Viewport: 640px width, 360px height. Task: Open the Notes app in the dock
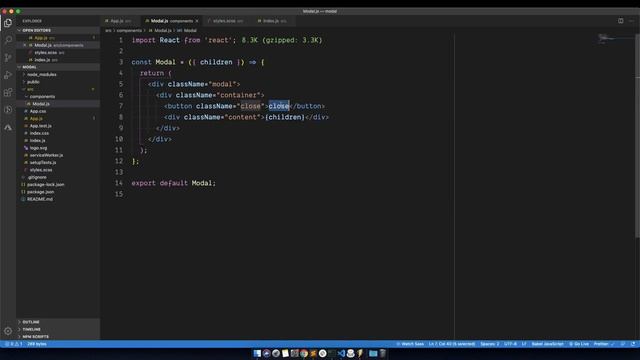[x=285, y=353]
